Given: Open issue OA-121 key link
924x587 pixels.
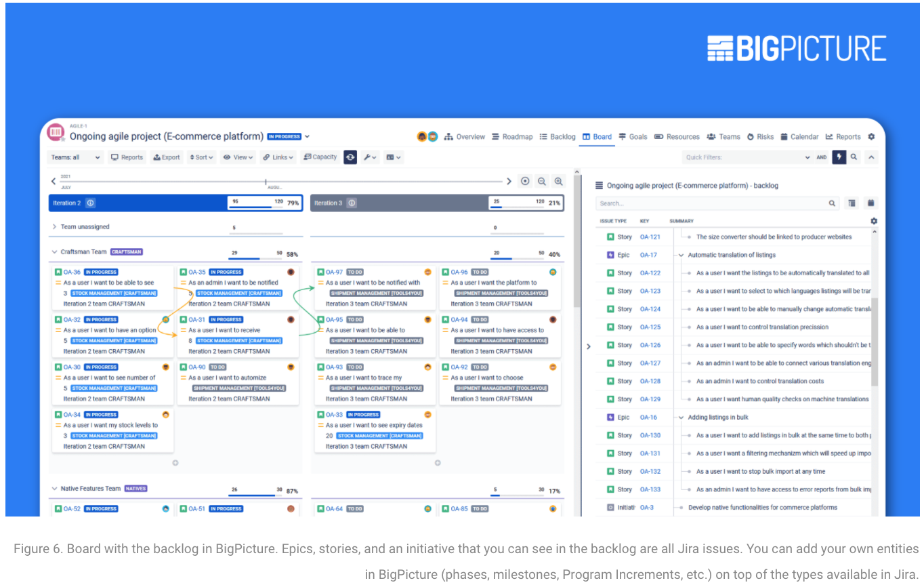Looking at the screenshot, I should [x=650, y=237].
